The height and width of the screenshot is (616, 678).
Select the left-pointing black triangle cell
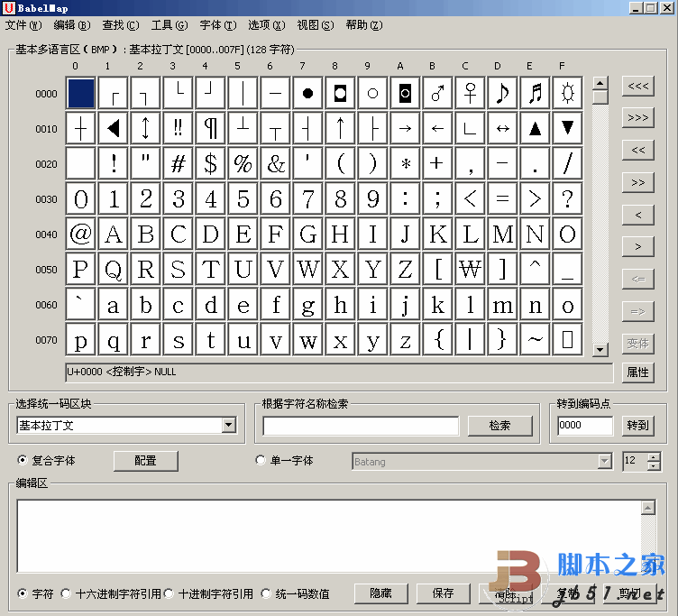[114, 128]
